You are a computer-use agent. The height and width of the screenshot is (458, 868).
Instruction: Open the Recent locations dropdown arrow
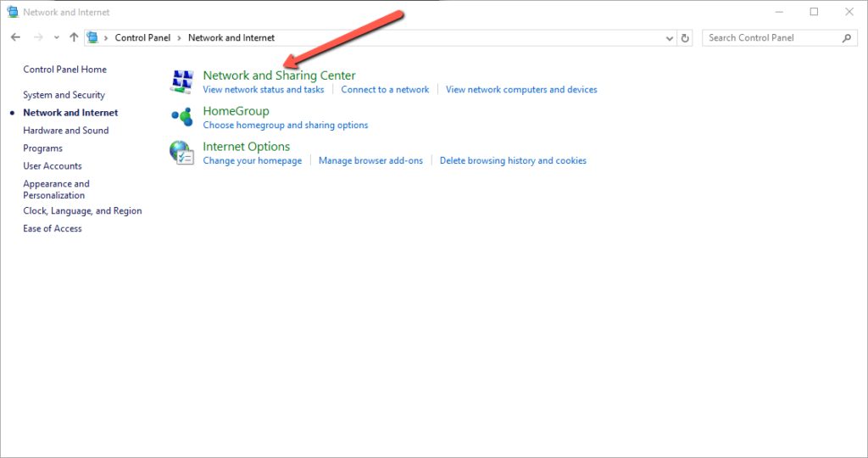click(x=57, y=37)
